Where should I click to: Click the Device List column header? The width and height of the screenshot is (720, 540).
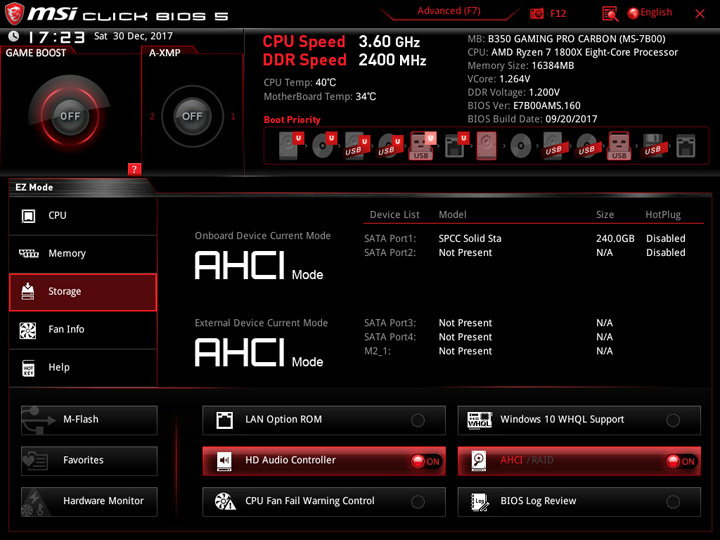pos(394,214)
